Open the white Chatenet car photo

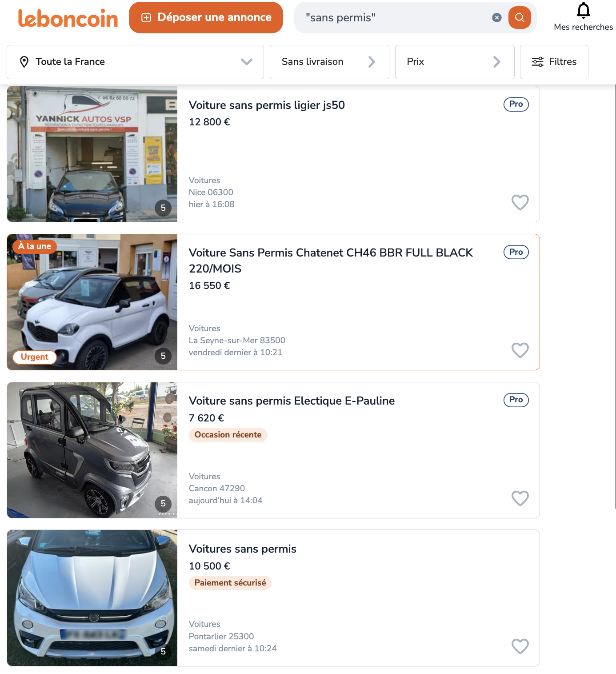pyautogui.click(x=92, y=302)
